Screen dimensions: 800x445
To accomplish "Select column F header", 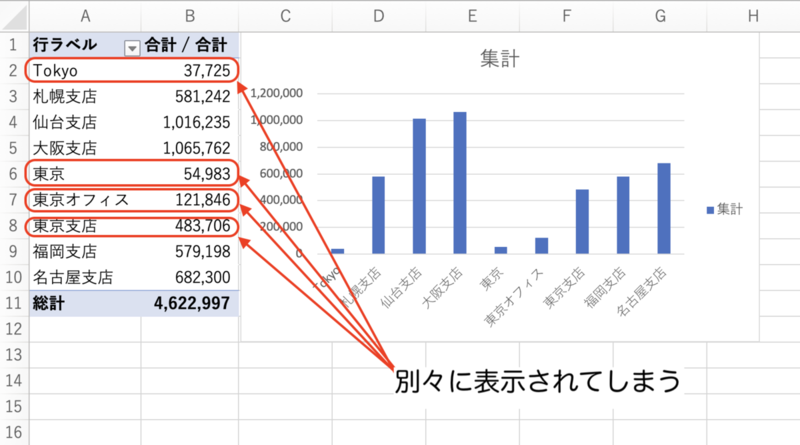I will (566, 16).
